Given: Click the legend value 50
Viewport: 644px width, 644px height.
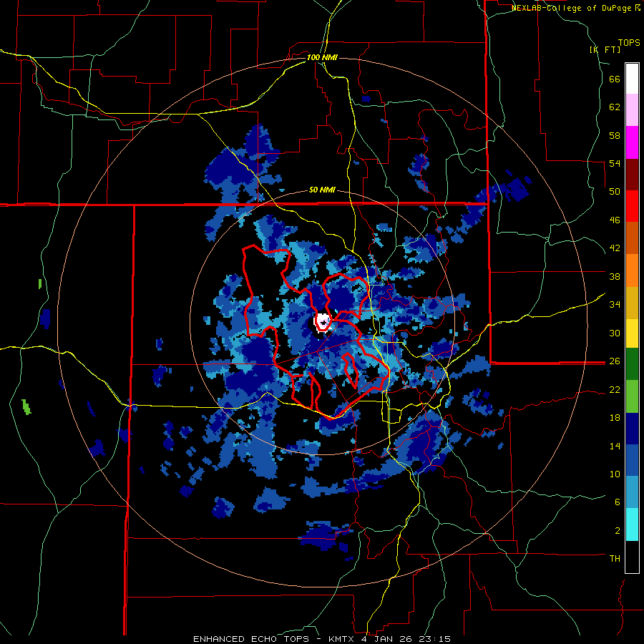Looking at the screenshot, I should tap(615, 192).
